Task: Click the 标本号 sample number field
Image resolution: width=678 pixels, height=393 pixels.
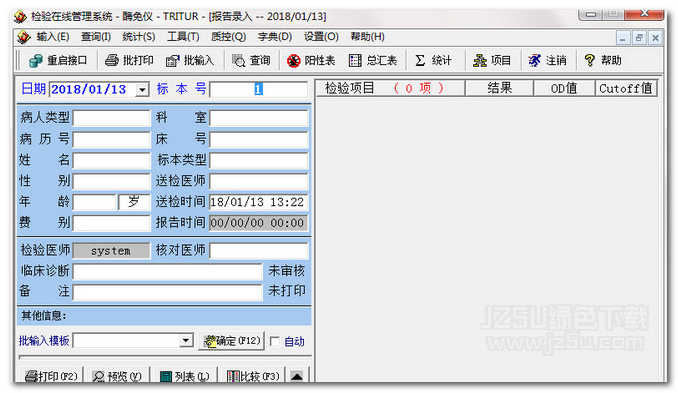Action: pyautogui.click(x=259, y=89)
